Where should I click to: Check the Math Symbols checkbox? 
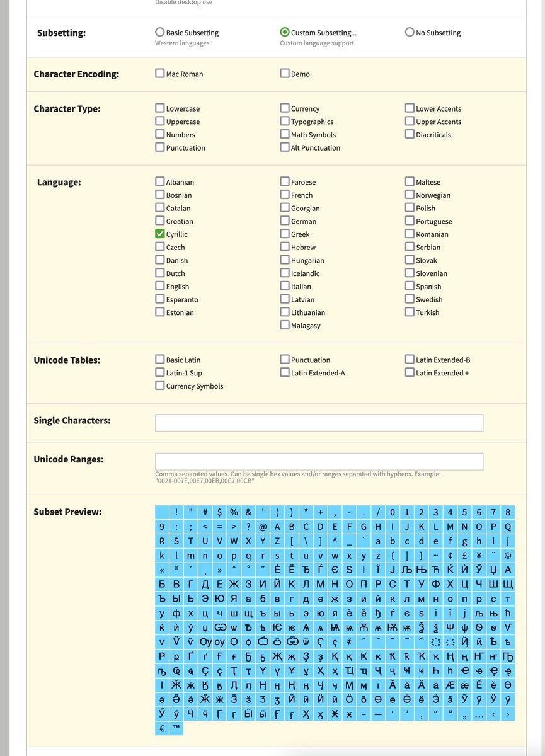pos(285,134)
